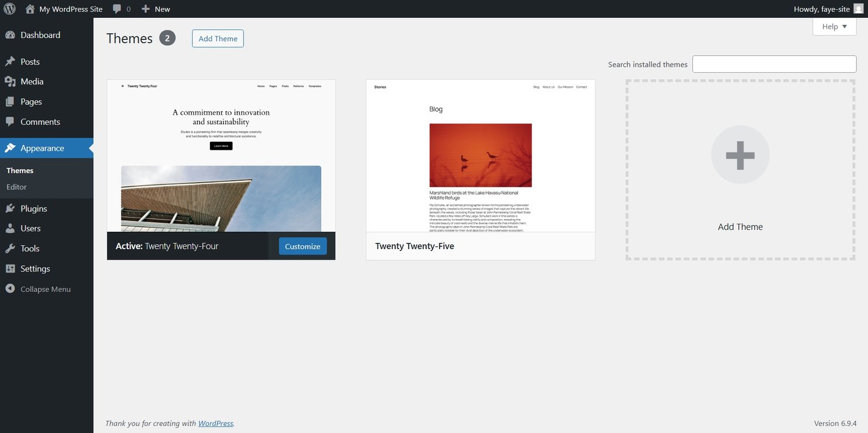Open the Dashboard menu item
868x433 pixels.
click(x=46, y=35)
